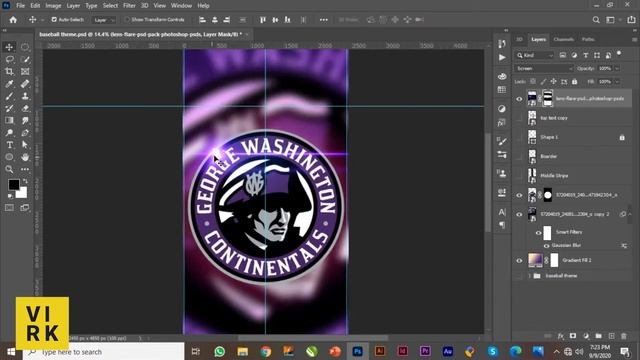
Task: Open Illustrator from the taskbar
Action: coord(380,351)
